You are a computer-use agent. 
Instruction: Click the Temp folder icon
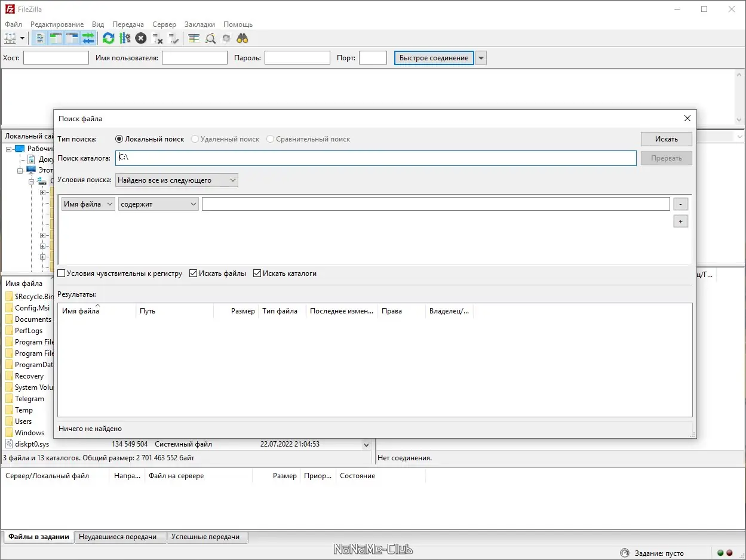[x=9, y=410]
